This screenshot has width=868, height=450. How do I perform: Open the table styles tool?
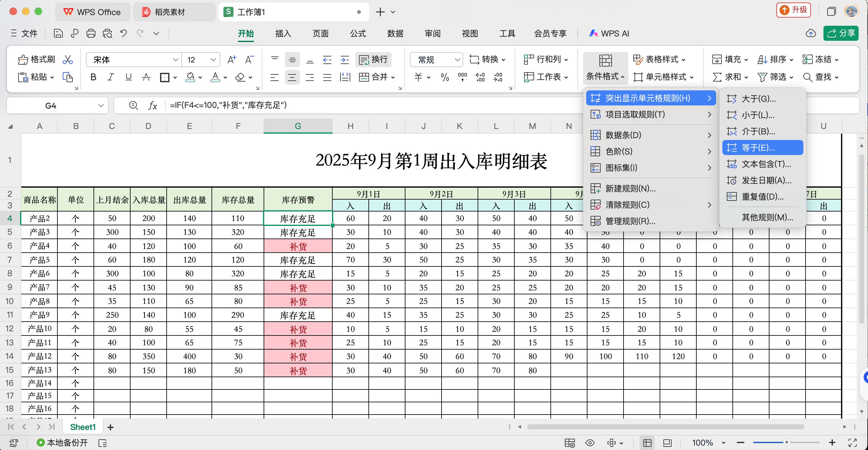pyautogui.click(x=659, y=59)
